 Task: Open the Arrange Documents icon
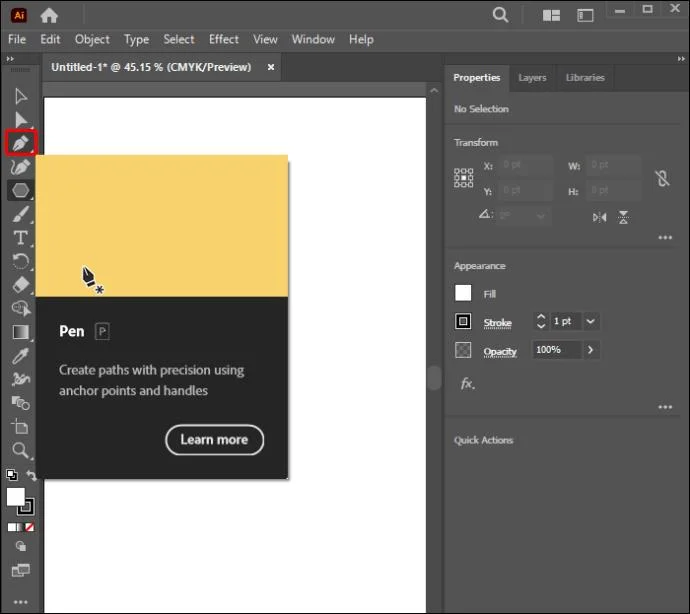(x=551, y=16)
